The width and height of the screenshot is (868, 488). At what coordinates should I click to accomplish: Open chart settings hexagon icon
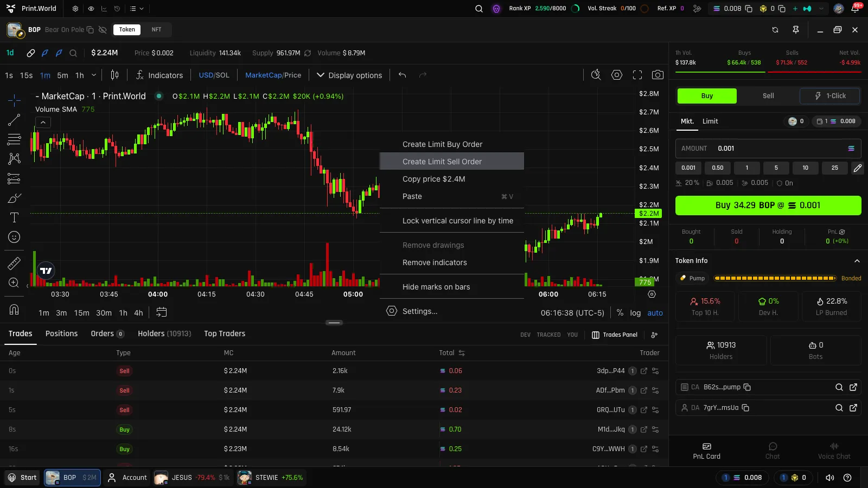pos(617,75)
